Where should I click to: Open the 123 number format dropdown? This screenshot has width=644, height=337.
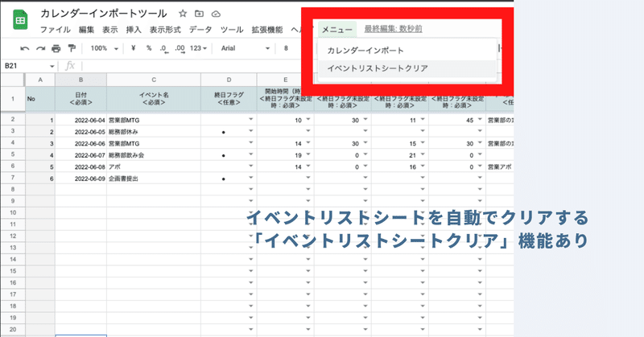(198, 48)
